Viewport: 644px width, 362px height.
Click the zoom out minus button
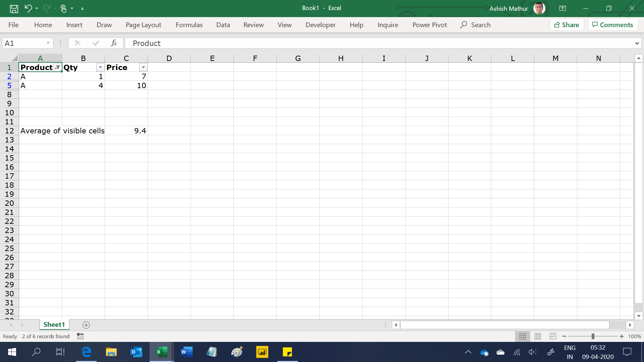564,336
